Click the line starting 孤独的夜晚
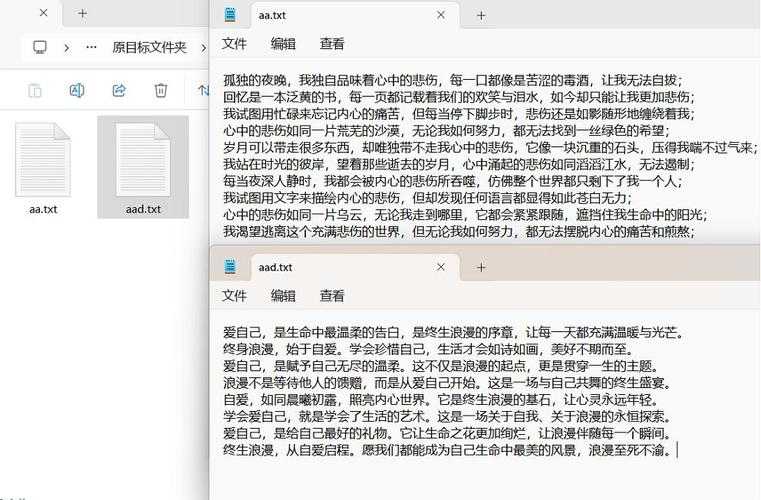761x500 pixels. tap(453, 80)
